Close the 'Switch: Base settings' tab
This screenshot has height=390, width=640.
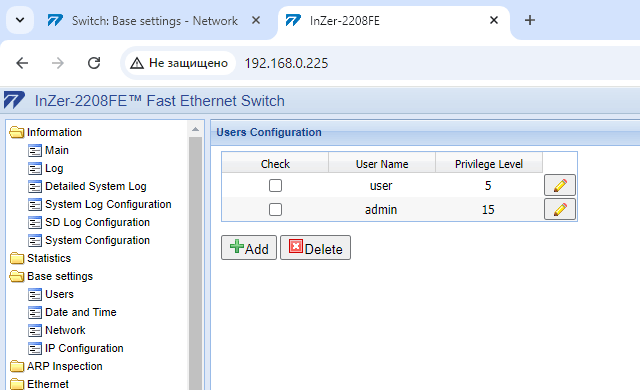pyautogui.click(x=256, y=20)
